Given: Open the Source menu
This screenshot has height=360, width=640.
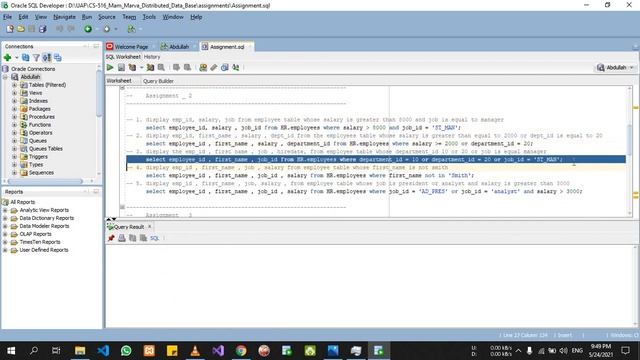Looking at the screenshot, I should click(x=107, y=17).
